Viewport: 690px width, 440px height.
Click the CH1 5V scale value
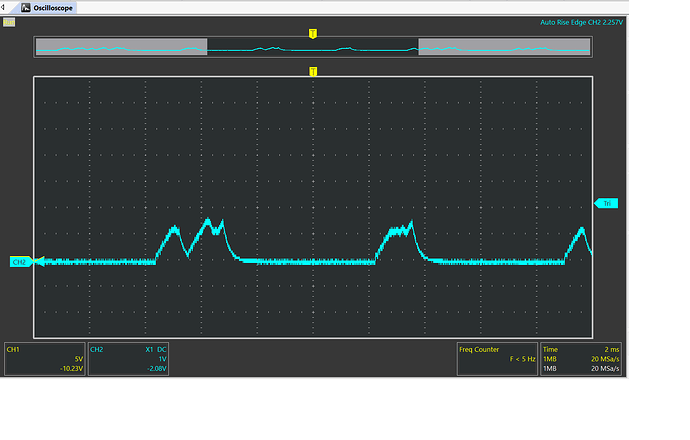tap(78, 359)
